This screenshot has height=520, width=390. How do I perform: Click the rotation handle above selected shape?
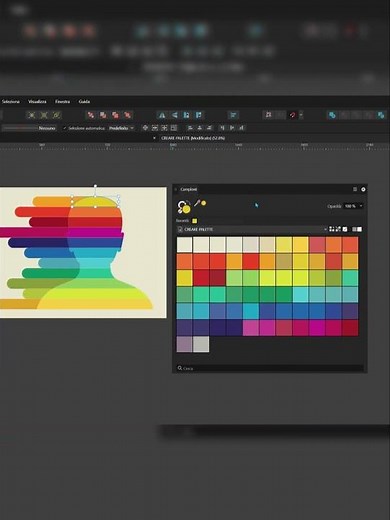tap(95, 186)
